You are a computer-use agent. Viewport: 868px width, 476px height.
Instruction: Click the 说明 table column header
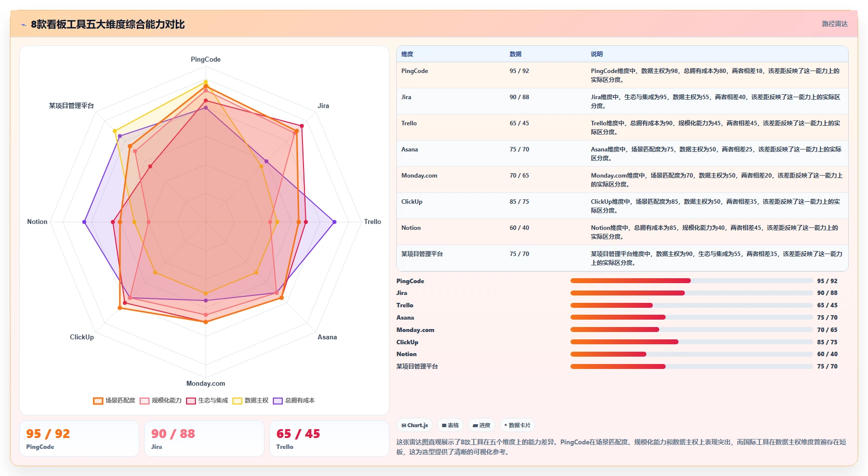click(x=597, y=54)
